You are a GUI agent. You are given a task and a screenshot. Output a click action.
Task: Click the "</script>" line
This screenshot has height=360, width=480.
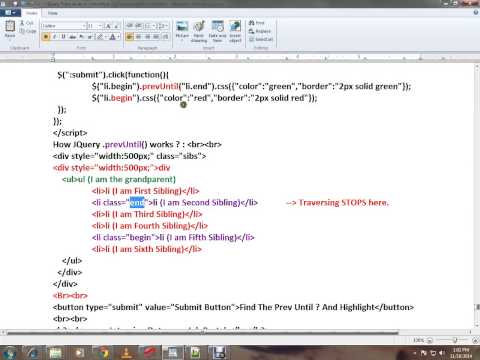(x=70, y=133)
